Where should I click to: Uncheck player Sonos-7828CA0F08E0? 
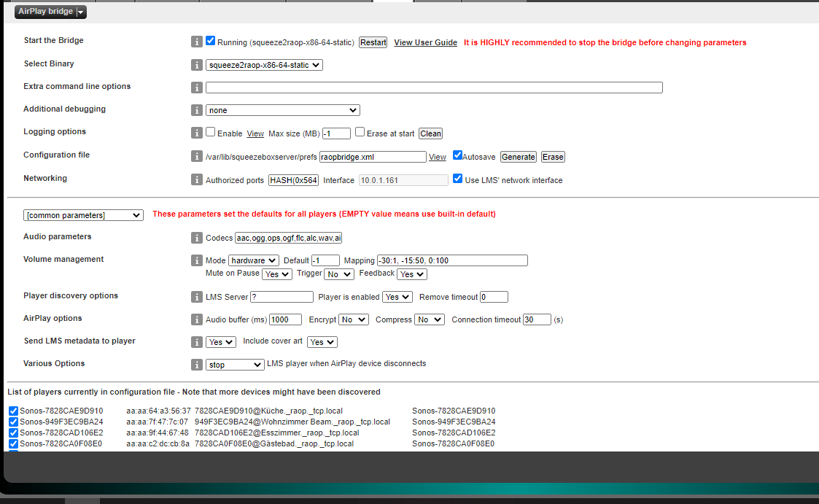14,444
